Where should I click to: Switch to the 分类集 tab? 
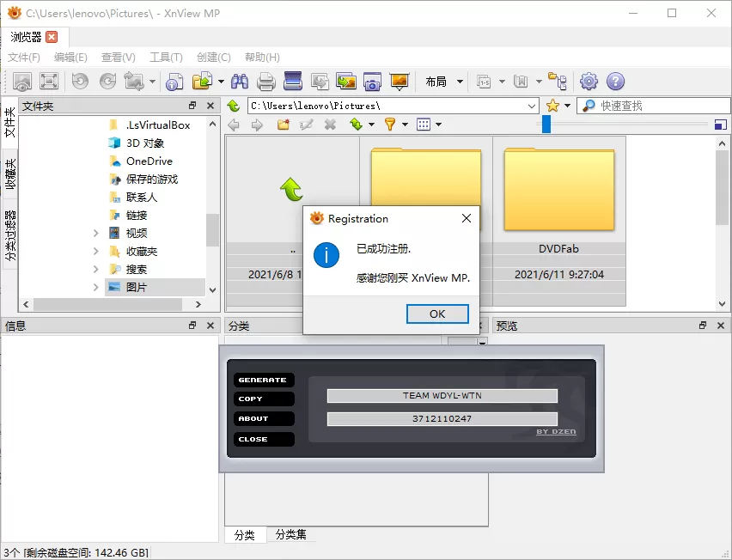coord(290,534)
